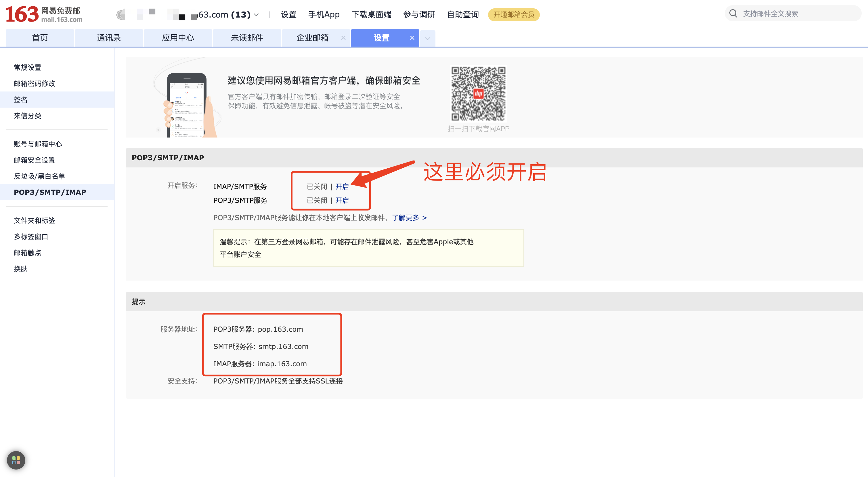Click the 163 mail logo
This screenshot has height=477, width=868.
coord(44,14)
